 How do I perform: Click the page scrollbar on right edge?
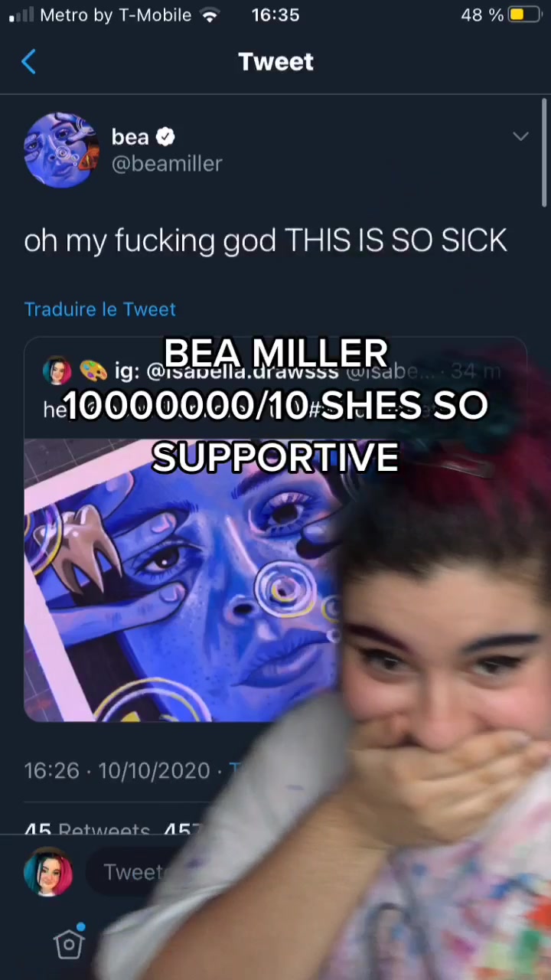coord(545,153)
